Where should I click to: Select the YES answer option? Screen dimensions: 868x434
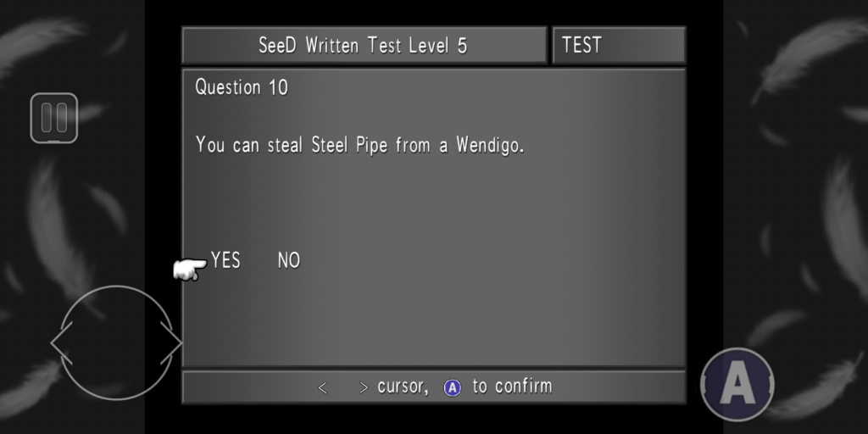click(x=225, y=261)
